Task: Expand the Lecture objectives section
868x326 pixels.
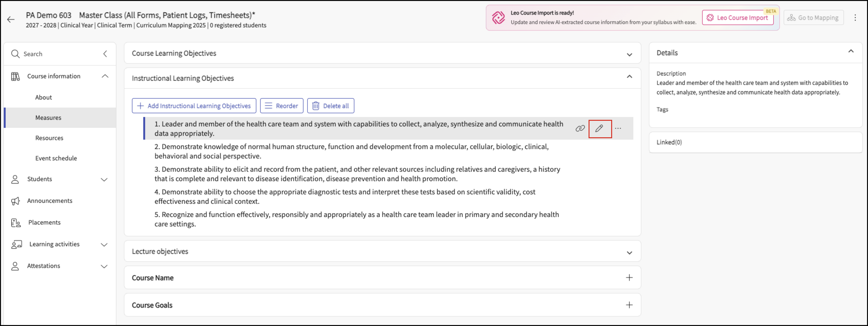Action: [x=629, y=253]
